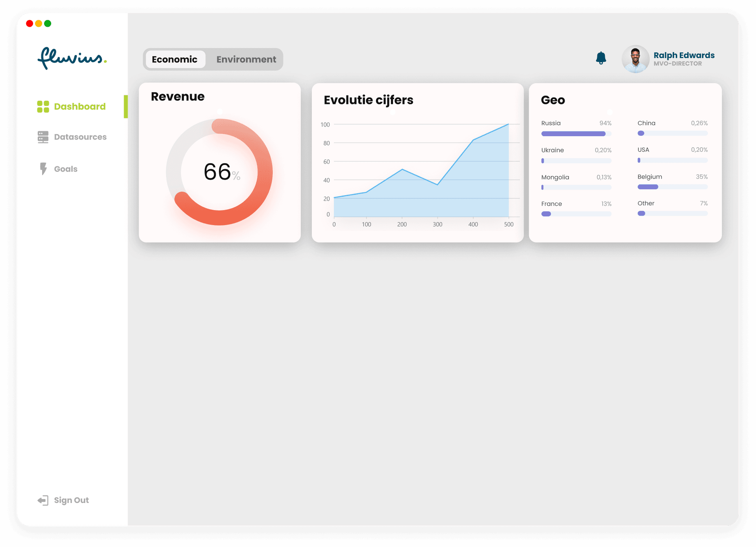756x547 pixels.
Task: Click the Sign Out link
Action: pyautogui.click(x=71, y=500)
